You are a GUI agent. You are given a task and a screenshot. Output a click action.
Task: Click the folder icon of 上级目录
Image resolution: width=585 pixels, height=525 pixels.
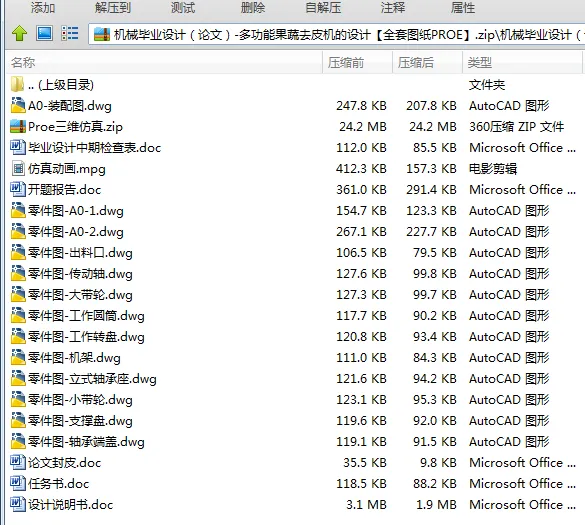[17, 84]
